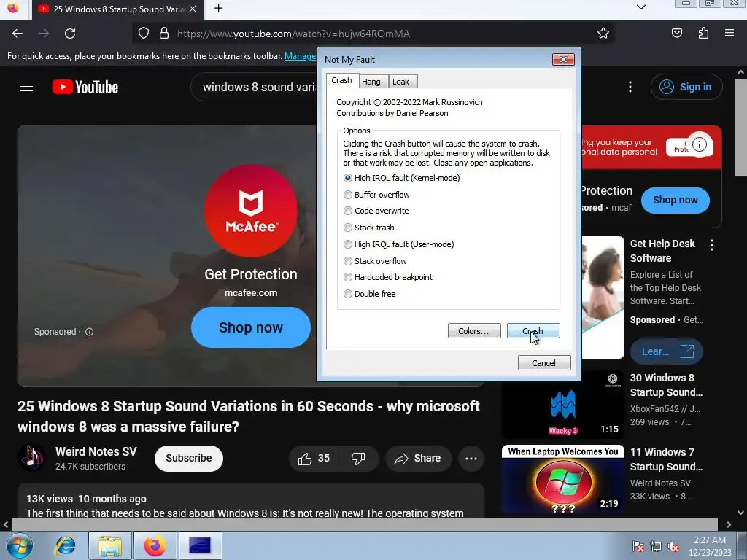This screenshot has height=560, width=747.
Task: Click the Learn more ad link
Action: point(667,351)
